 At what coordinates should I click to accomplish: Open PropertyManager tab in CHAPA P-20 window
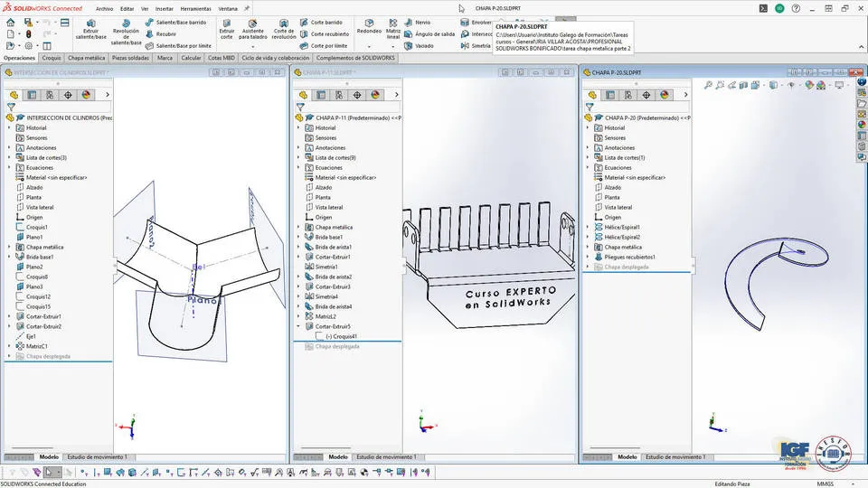(x=610, y=95)
